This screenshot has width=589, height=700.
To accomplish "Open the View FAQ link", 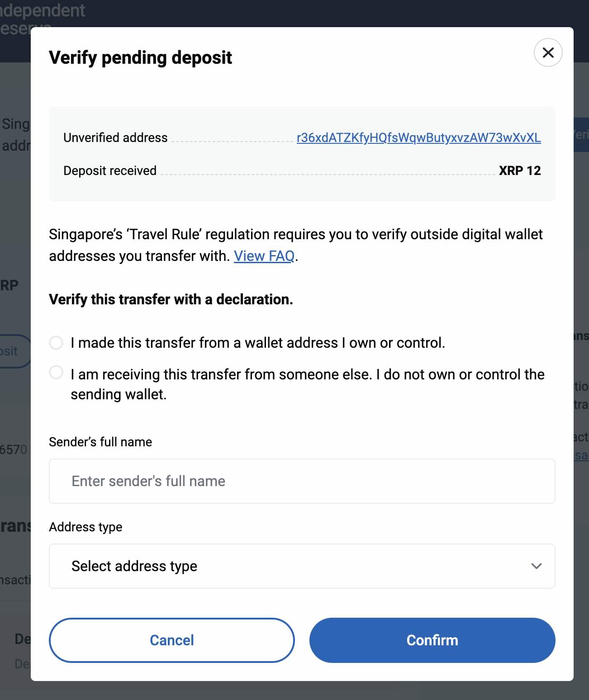I will [x=264, y=256].
